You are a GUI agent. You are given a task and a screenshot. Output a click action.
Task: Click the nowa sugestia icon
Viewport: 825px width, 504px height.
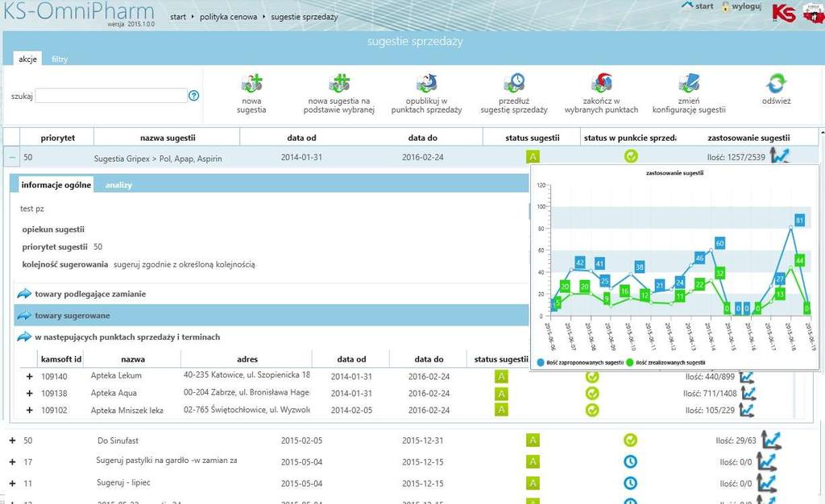(251, 83)
